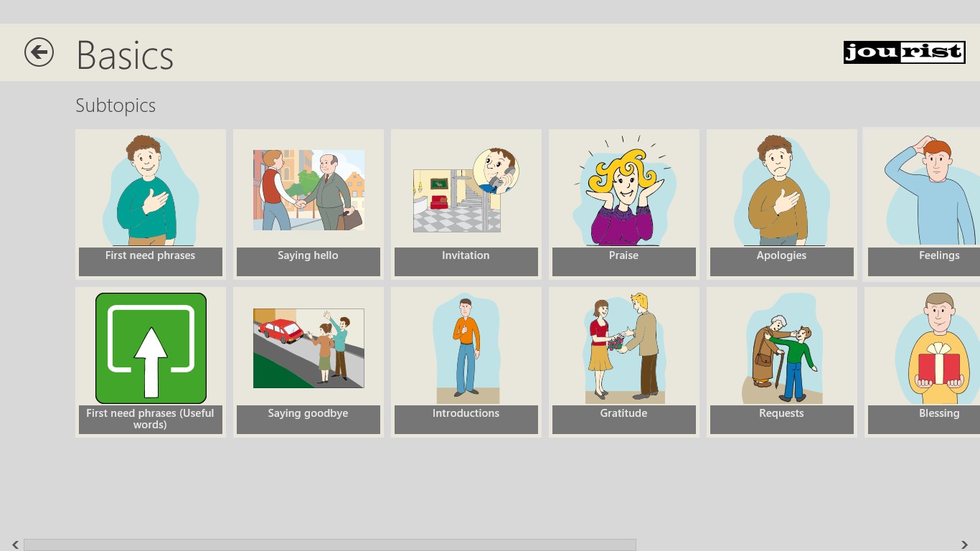Open the Invitation phone call illustration
The image size is (980, 551).
(x=466, y=190)
